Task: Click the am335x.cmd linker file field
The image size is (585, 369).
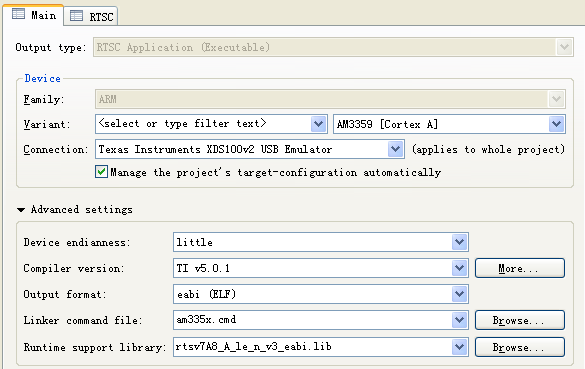Action: (x=313, y=320)
